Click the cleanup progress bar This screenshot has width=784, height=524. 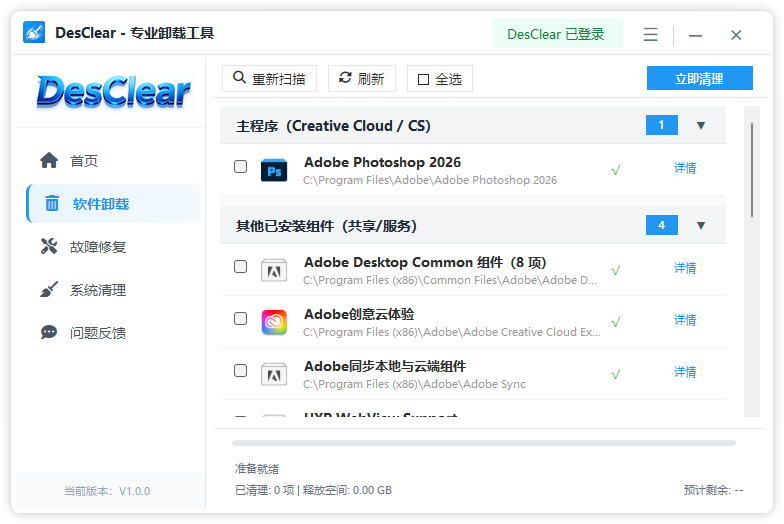(x=484, y=443)
